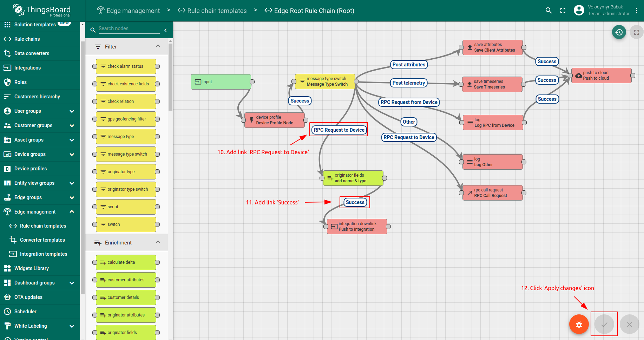This screenshot has width=644, height=340.
Task: Click the user avatar icon
Action: pyautogui.click(x=579, y=10)
